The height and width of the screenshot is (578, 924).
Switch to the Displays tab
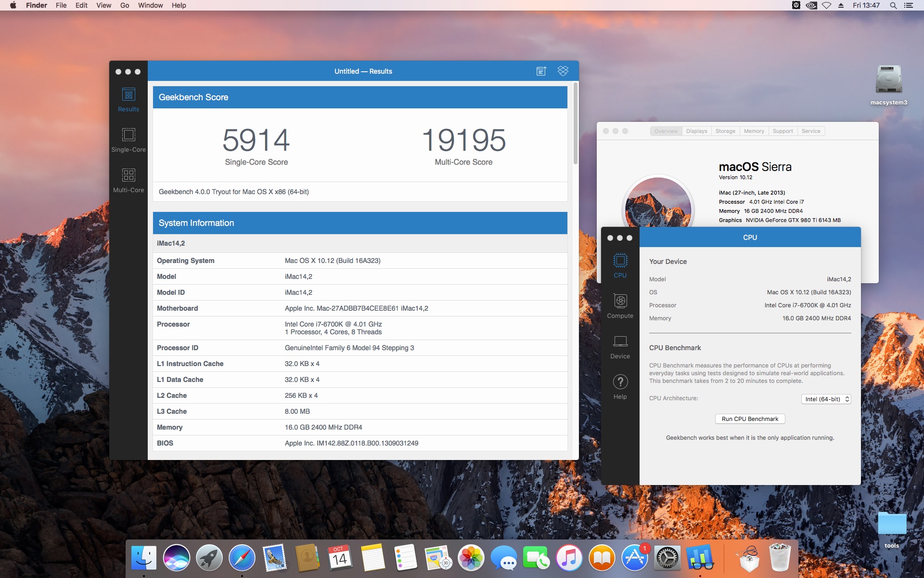(696, 131)
